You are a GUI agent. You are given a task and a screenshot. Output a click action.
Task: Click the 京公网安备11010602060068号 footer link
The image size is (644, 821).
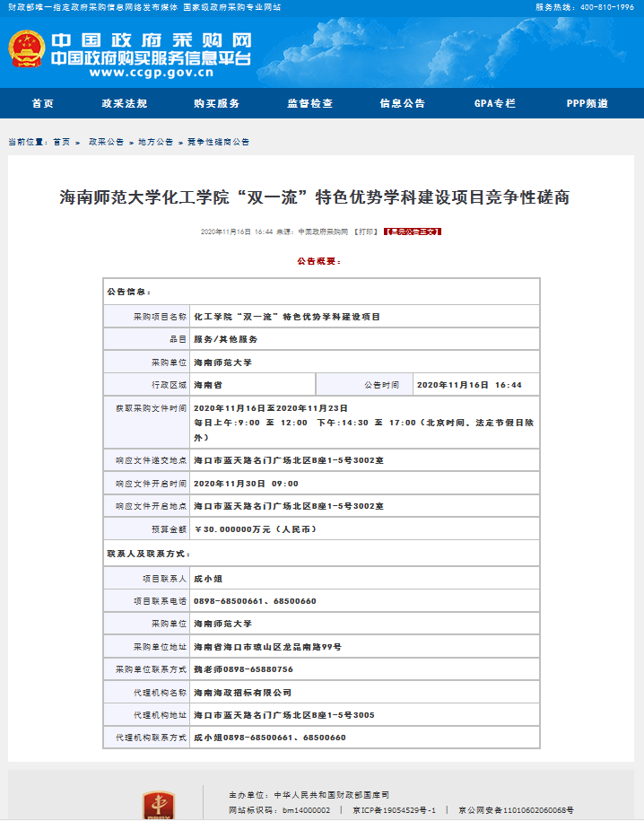[x=516, y=810]
